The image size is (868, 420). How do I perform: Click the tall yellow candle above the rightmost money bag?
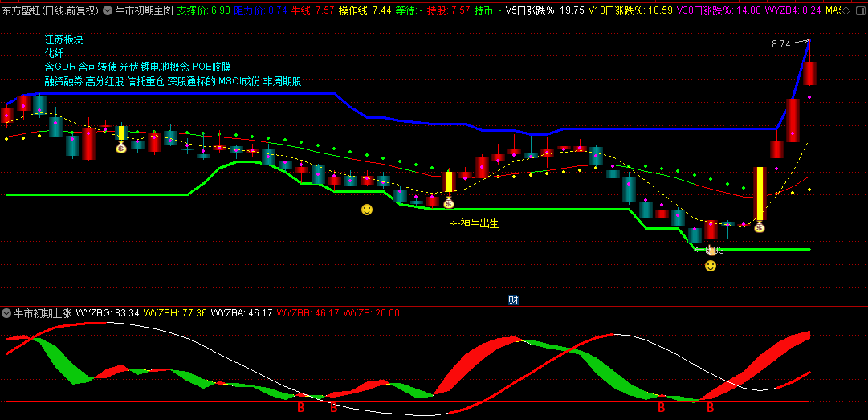760,193
